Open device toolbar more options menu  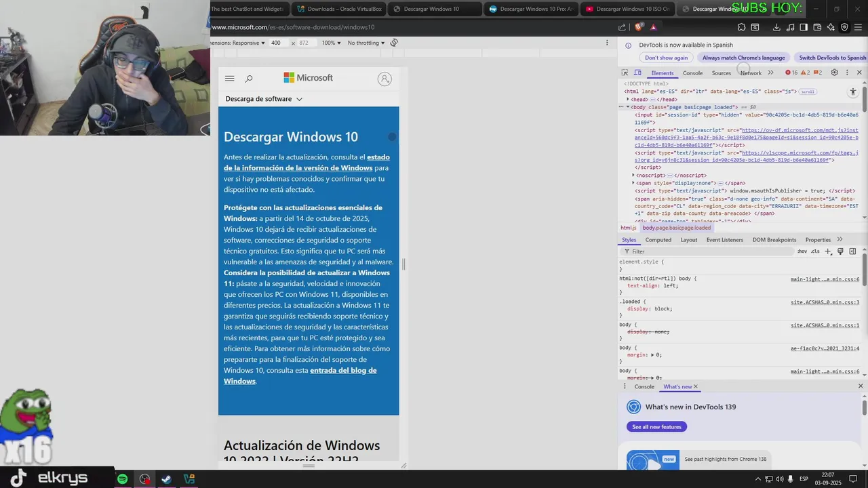click(607, 43)
